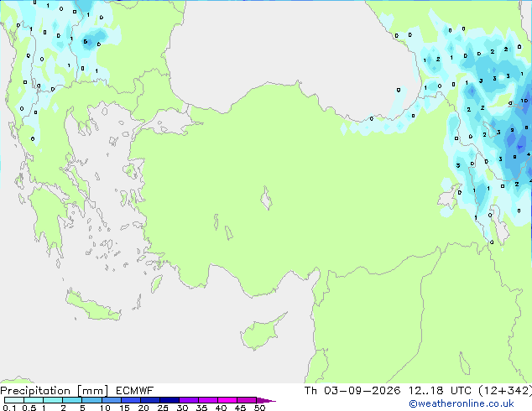Select the lightest 0.1 mm legend swatch
Screen dimensions: 532x411
point(14,400)
